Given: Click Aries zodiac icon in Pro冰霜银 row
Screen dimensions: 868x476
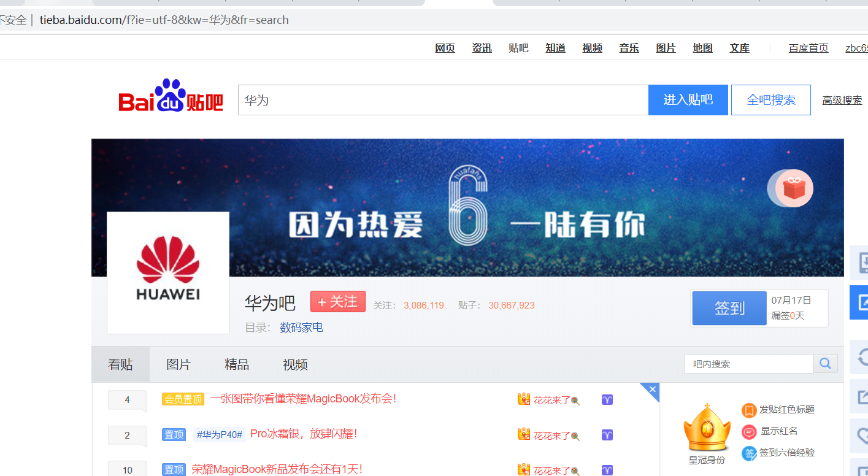Looking at the screenshot, I should 607,435.
